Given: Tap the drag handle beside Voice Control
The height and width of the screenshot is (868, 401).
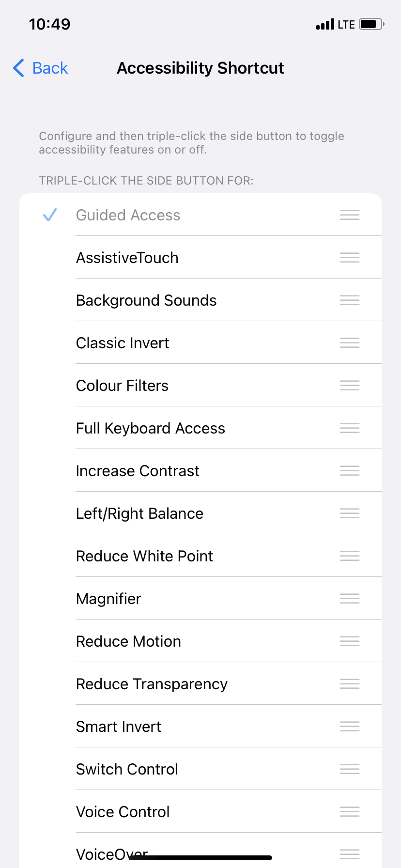Looking at the screenshot, I should point(350,812).
